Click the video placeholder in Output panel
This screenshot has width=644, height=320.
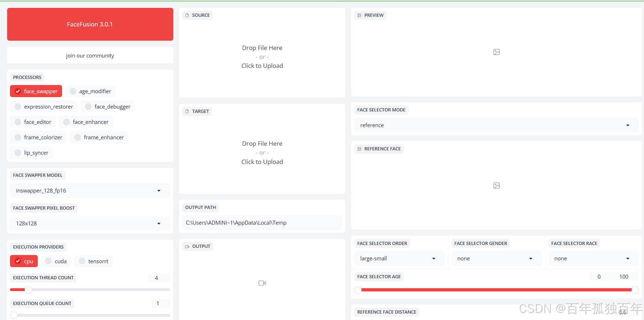coord(262,283)
